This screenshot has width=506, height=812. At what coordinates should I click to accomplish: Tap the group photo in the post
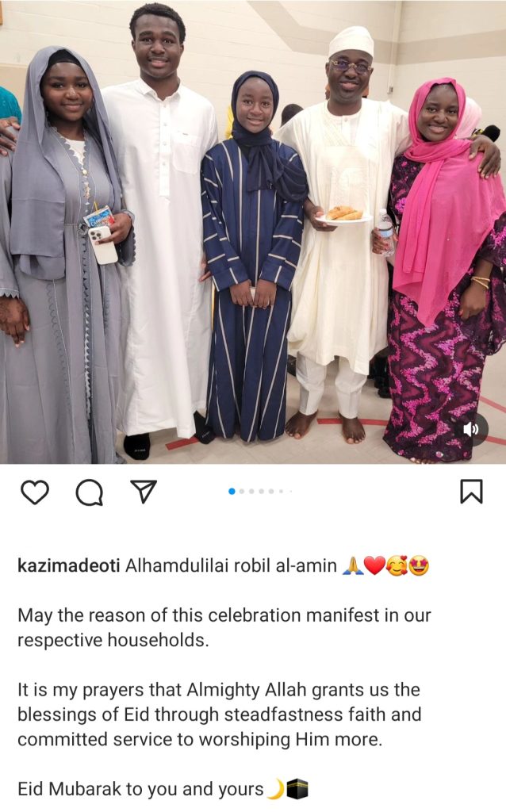[253, 232]
